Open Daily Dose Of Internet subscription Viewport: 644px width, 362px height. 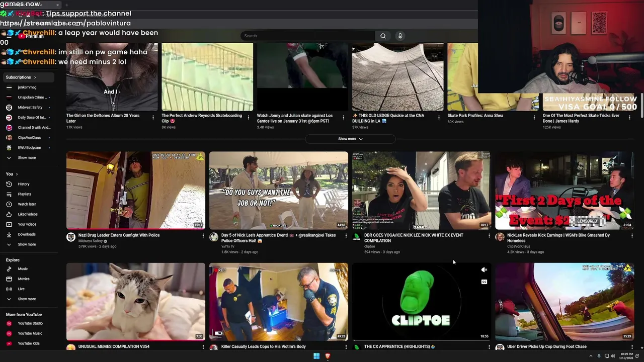coord(31,117)
